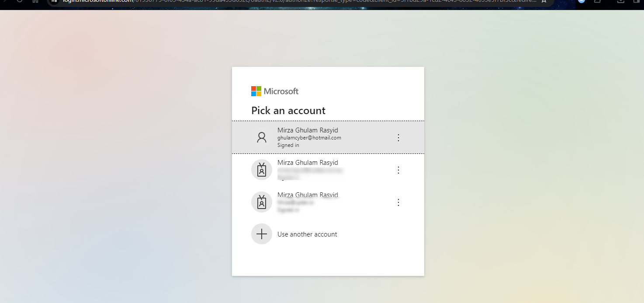Expand the more options menu for the second account
Screen dimensions: 644x303
pos(398,170)
